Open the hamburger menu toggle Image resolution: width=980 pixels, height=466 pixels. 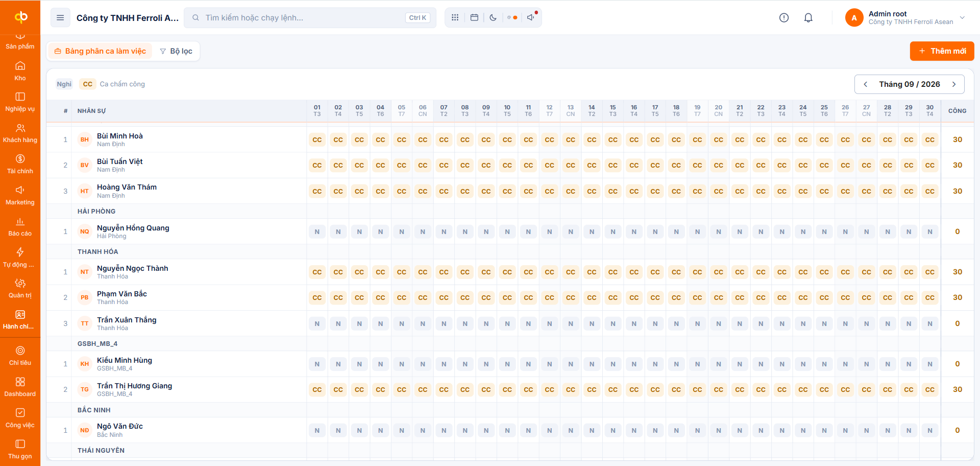pos(60,18)
